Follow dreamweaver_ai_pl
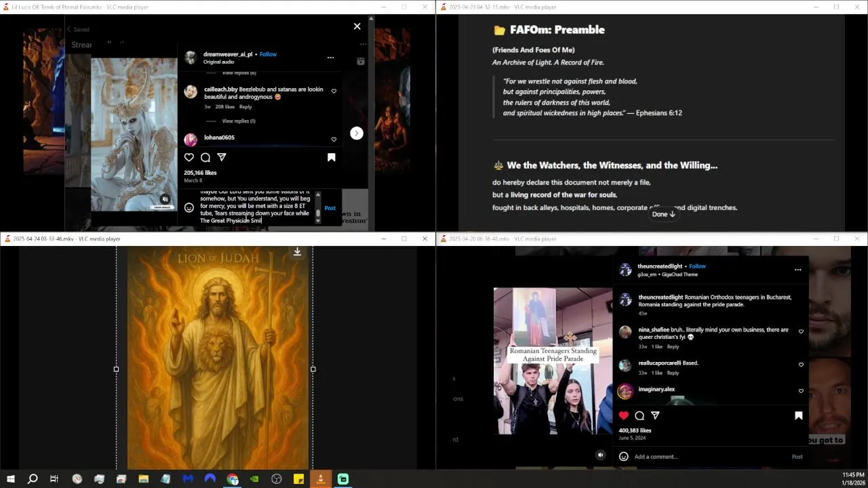This screenshot has width=868, height=488. [x=268, y=54]
